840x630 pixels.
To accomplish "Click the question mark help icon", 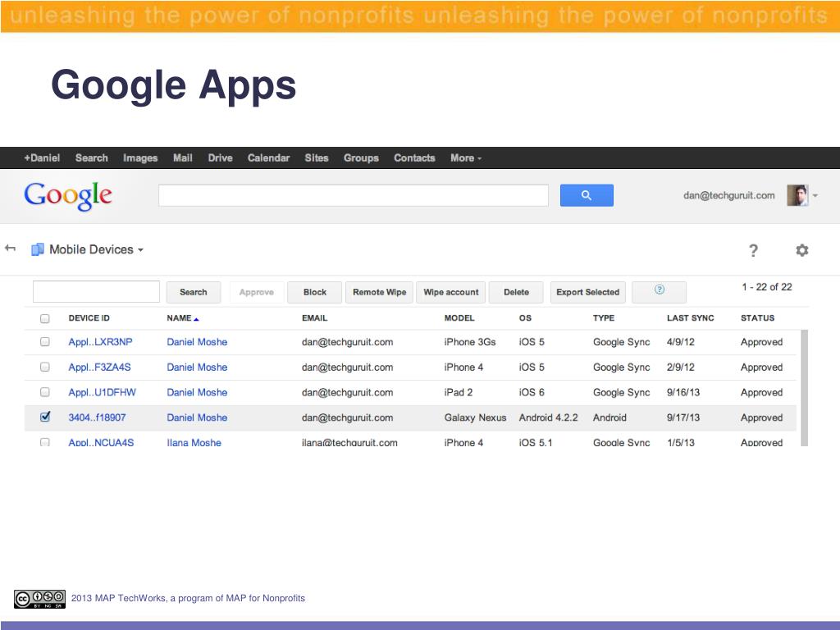I will (753, 250).
